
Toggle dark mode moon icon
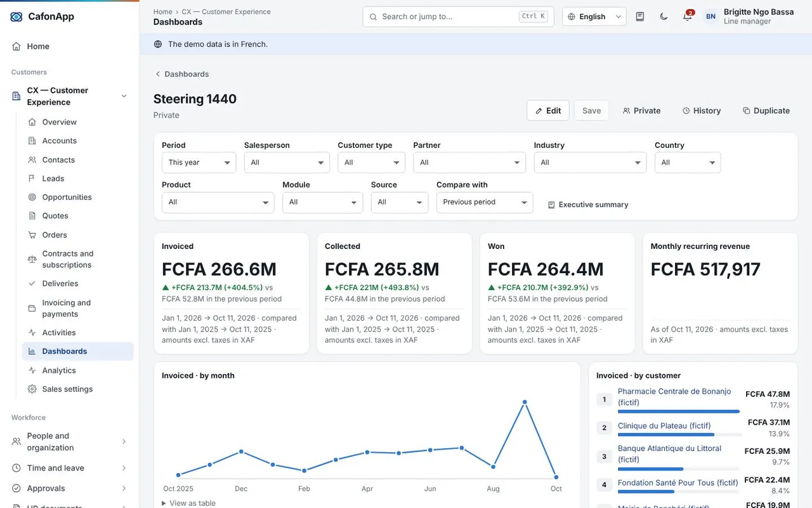(664, 17)
